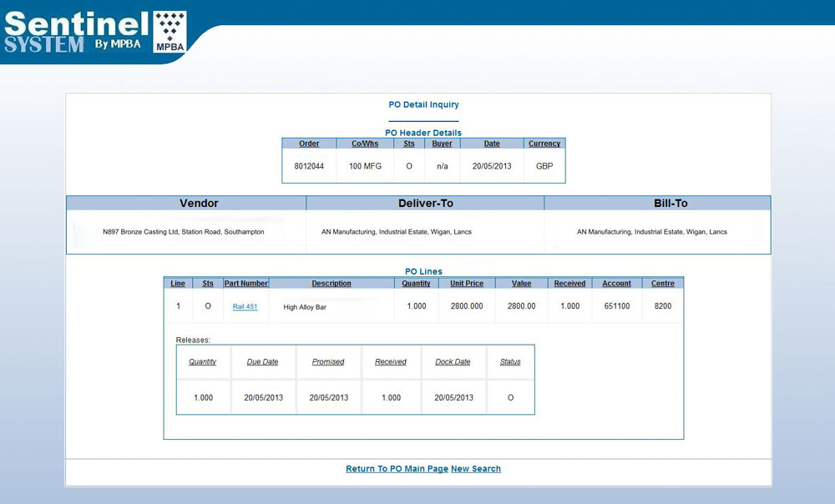Image resolution: width=835 pixels, height=504 pixels.
Task: Select order number 8012044 cell
Action: [309, 166]
